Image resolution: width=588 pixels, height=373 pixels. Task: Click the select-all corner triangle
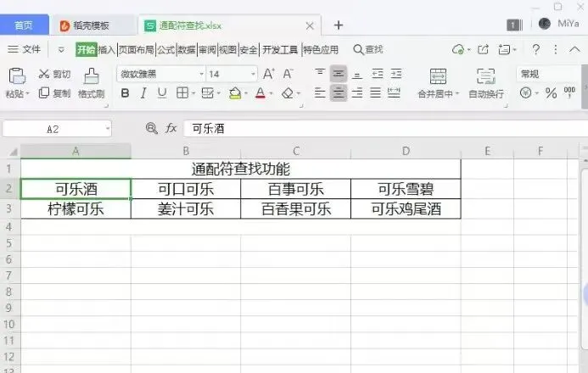(x=13, y=151)
